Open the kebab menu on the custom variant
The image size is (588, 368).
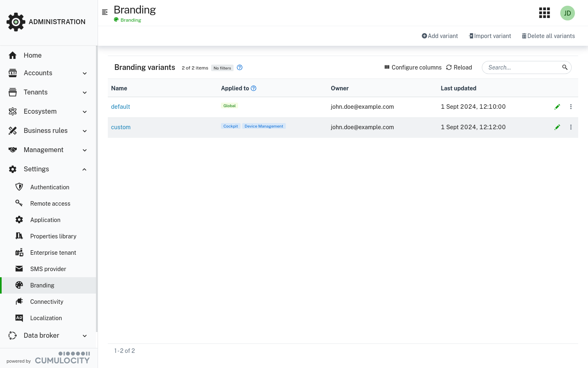coord(571,127)
